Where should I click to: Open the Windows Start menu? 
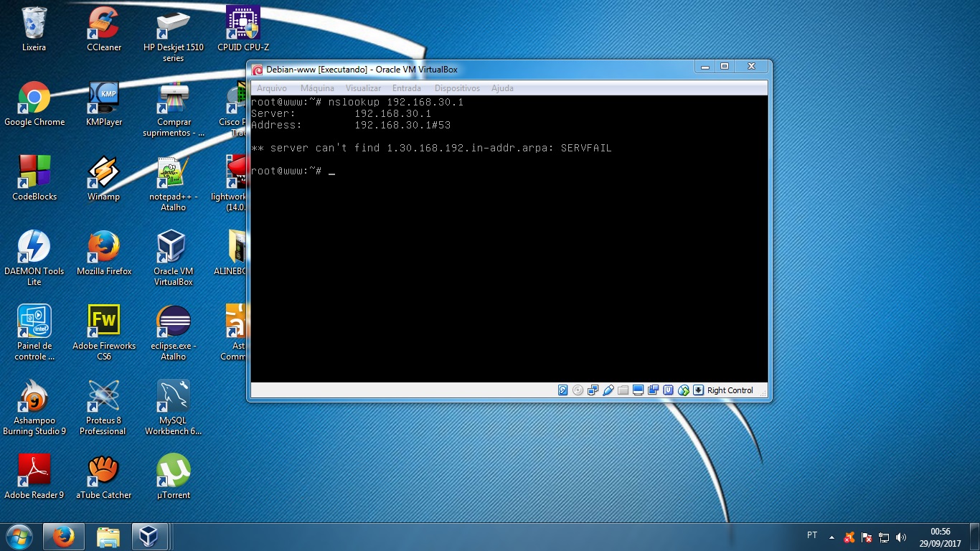(19, 537)
